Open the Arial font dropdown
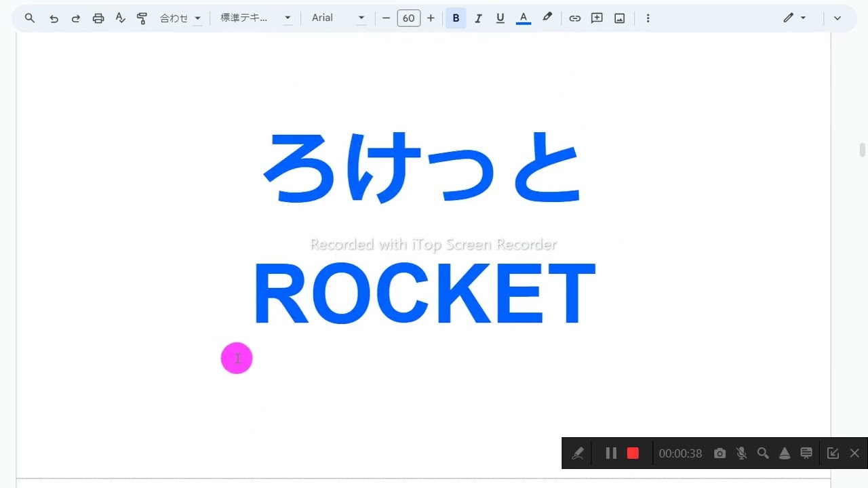 pos(338,18)
